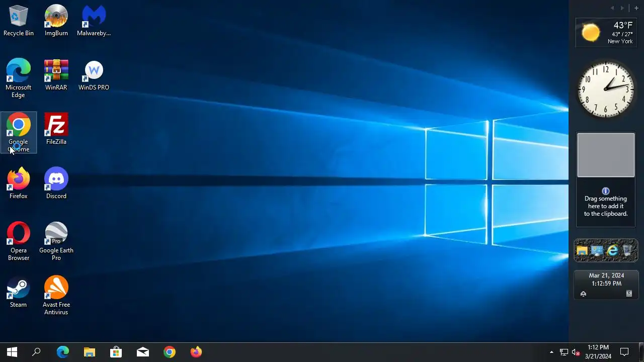Select the Google Earth Pro shortcut
Screen dimensions: 644x362
[x=56, y=241]
